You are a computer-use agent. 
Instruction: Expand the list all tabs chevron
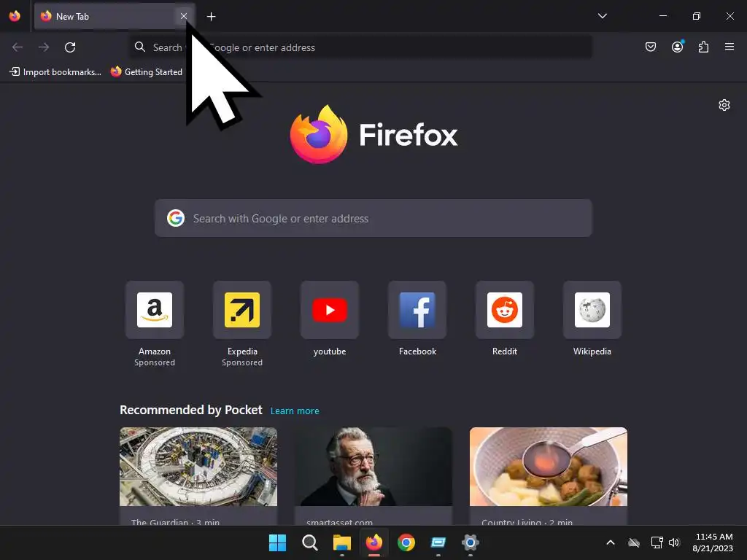tap(602, 16)
